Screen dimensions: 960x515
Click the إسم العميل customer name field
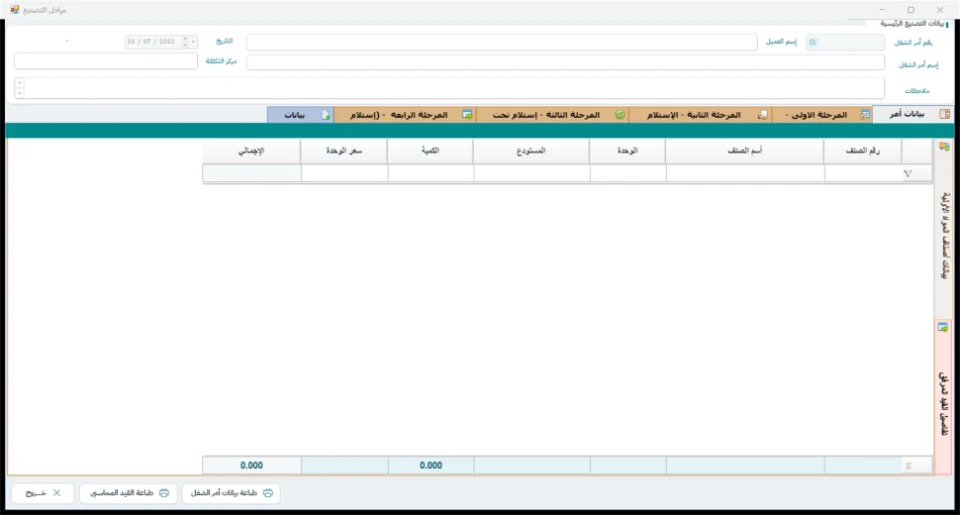[x=502, y=42]
